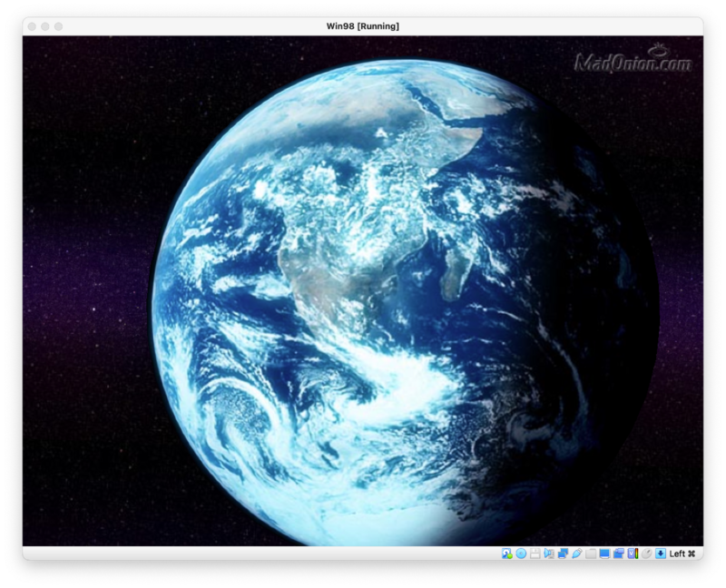Click the 'Win98 [Running]' window title
This screenshot has height=588, width=726.
[x=362, y=26]
